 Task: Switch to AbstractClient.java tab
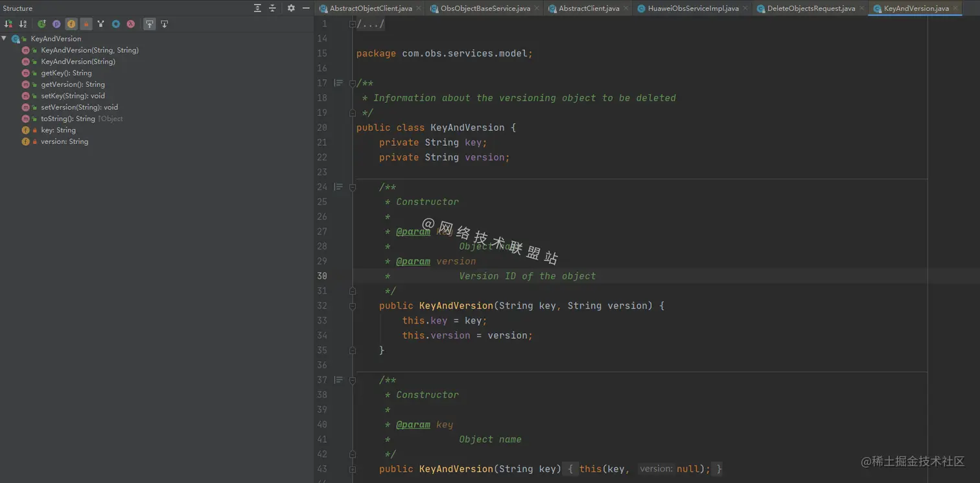[x=589, y=8]
